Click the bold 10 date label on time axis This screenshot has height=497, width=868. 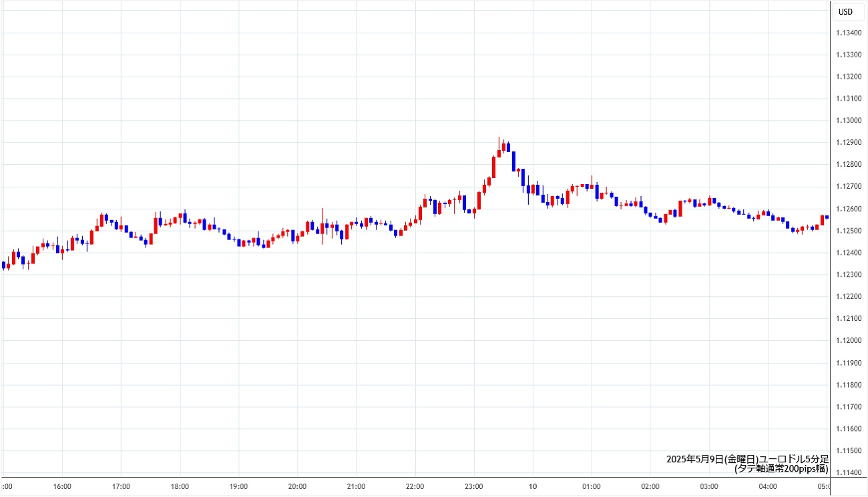click(x=532, y=487)
